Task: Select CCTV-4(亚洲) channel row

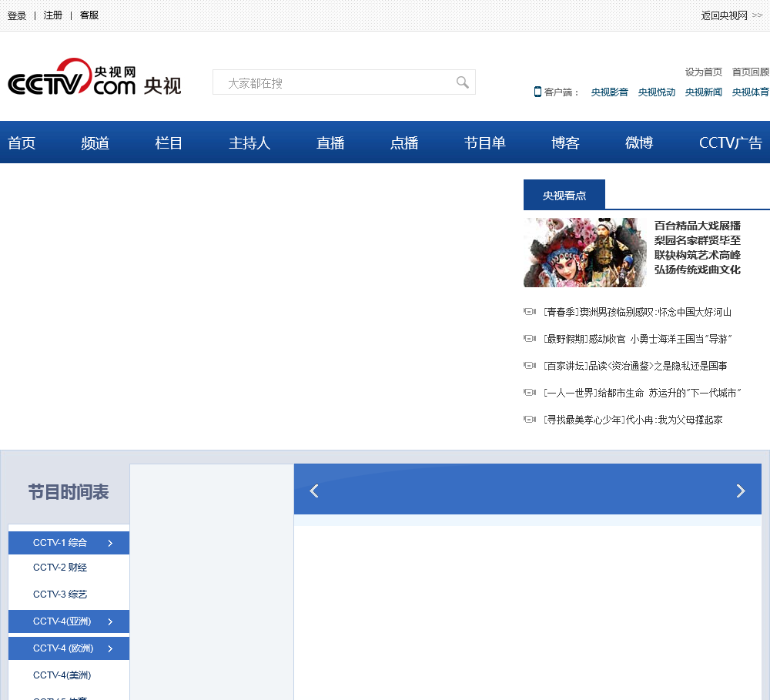Action: pyautogui.click(x=69, y=621)
